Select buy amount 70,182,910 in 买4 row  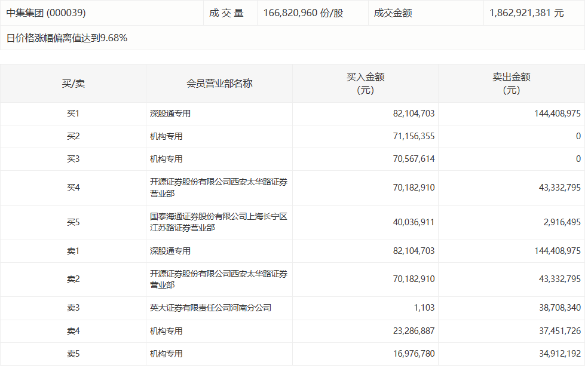(414, 188)
